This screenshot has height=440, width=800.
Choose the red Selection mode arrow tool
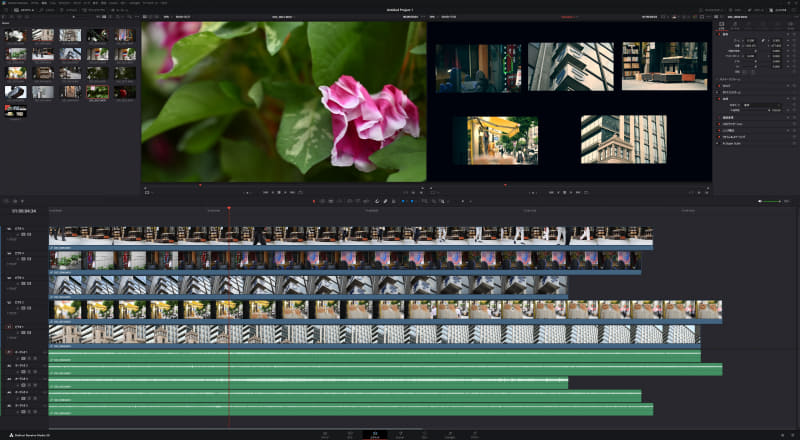click(x=314, y=201)
